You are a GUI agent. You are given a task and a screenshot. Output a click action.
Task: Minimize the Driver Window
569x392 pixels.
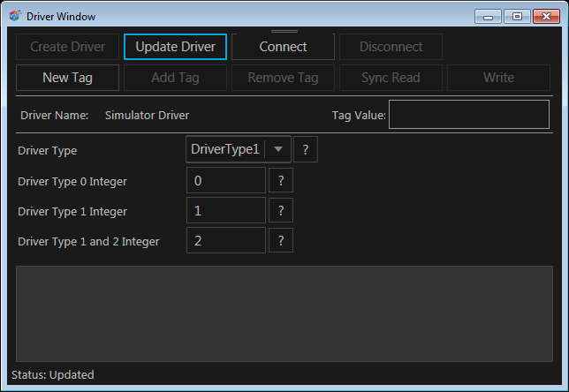coord(488,17)
